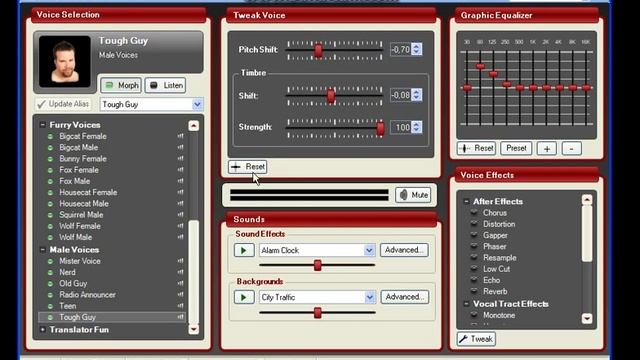This screenshot has height=360, width=640.
Task: Select the Squirrel Male voice
Action: [x=81, y=215]
